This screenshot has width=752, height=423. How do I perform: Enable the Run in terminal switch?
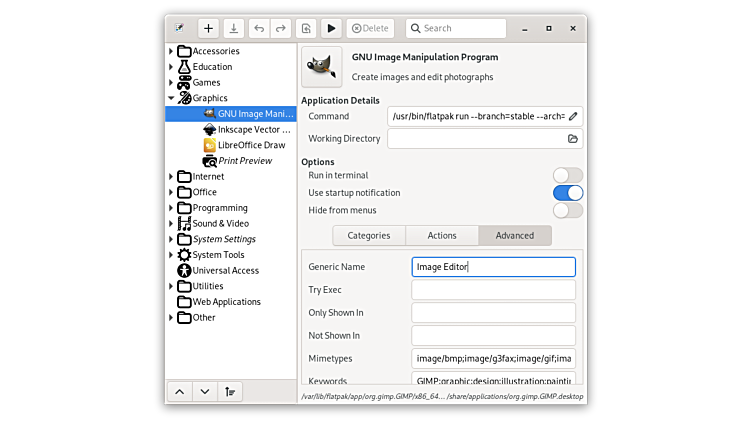click(x=567, y=176)
